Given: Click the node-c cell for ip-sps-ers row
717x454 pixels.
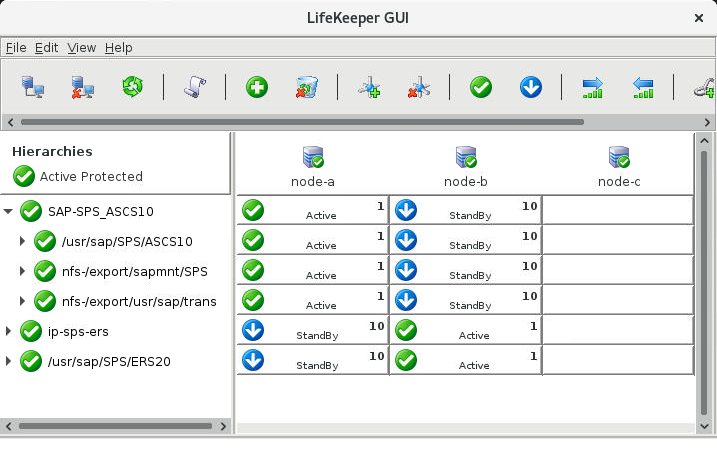Looking at the screenshot, I should click(x=618, y=330).
